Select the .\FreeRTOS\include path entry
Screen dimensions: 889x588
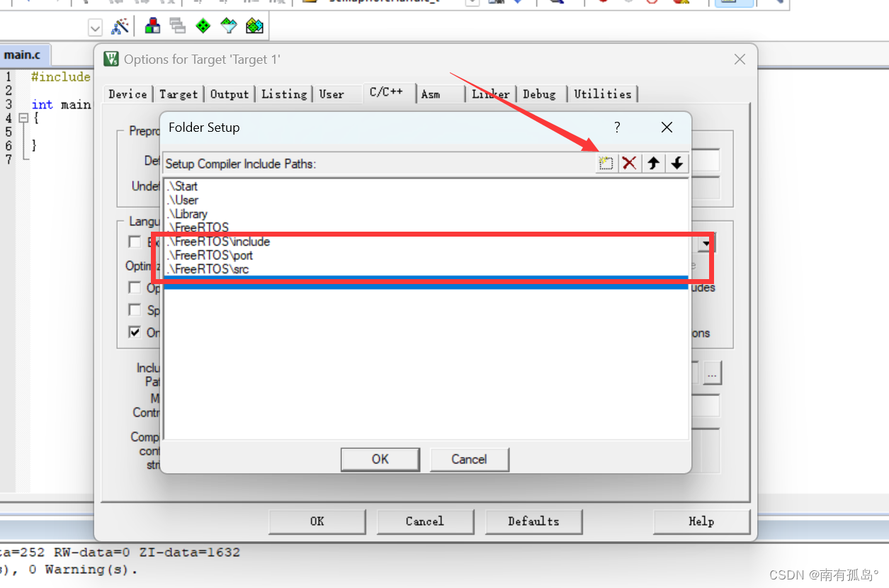tap(218, 241)
